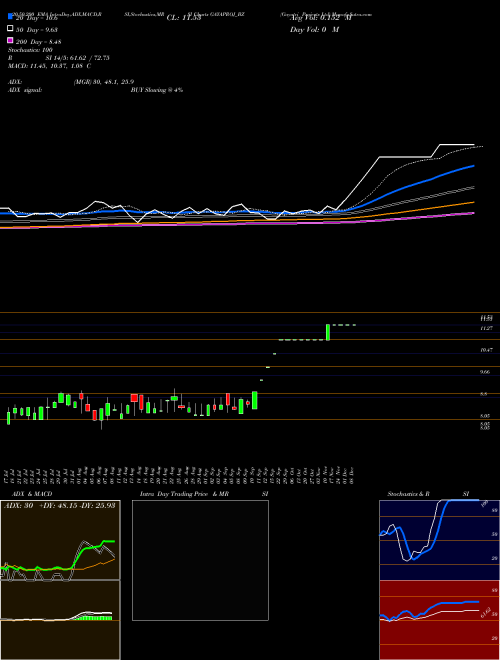Click the 'Stochastics & R' panel title

tap(408, 494)
